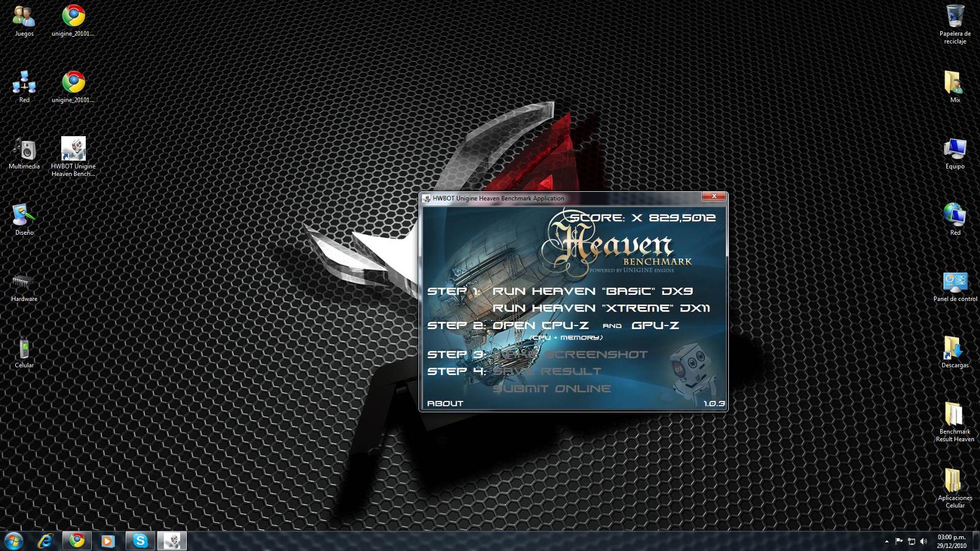
Task: Launch the HWBOT Unigine Heaven Bench shortcut
Action: click(x=73, y=157)
